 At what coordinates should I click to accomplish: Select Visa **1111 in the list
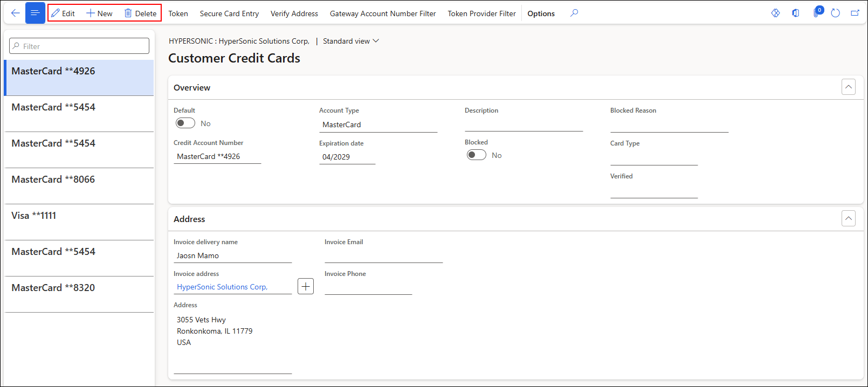point(79,222)
